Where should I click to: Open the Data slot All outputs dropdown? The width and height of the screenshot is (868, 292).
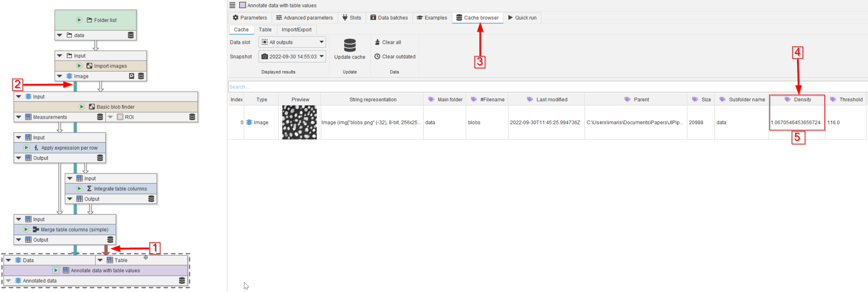point(292,42)
